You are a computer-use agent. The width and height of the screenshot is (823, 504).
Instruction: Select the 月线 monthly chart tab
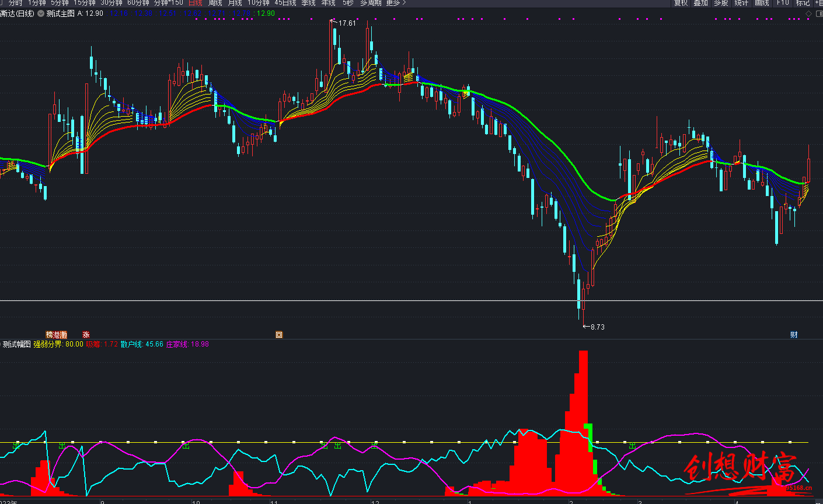click(x=235, y=3)
